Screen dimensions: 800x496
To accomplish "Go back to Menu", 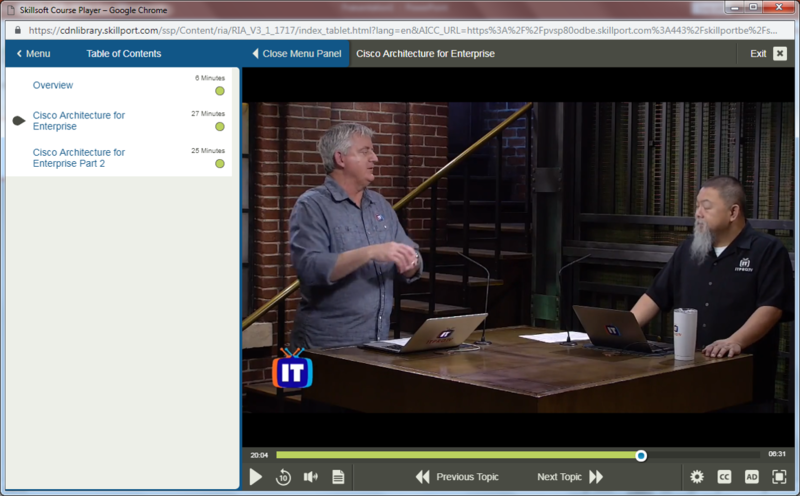I will [33, 54].
